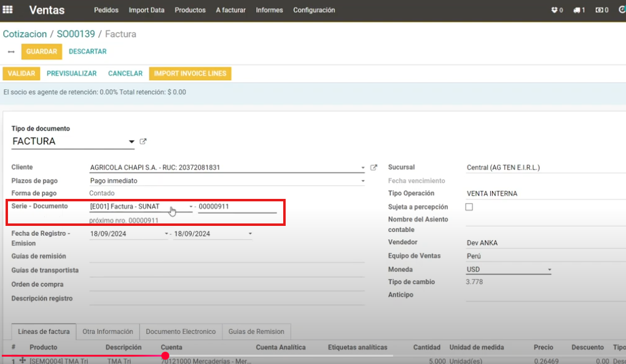This screenshot has width=626, height=364.
Task: Toggle the Sujeta a percepción checkbox
Action: (x=469, y=207)
